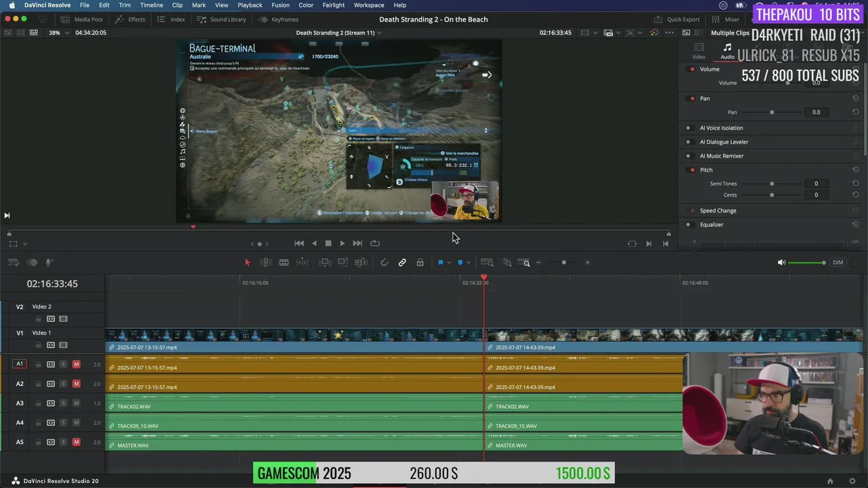The height and width of the screenshot is (488, 868).
Task: Adjust the timeline zoom slider handle
Action: click(564, 262)
